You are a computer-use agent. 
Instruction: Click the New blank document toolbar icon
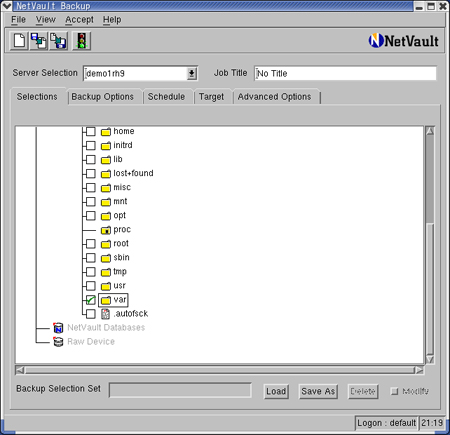click(x=19, y=41)
